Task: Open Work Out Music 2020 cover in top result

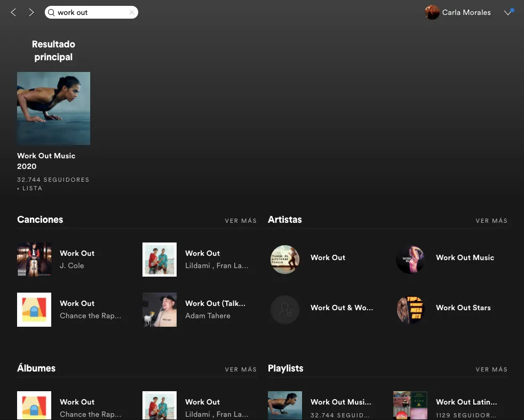Action: pos(53,109)
